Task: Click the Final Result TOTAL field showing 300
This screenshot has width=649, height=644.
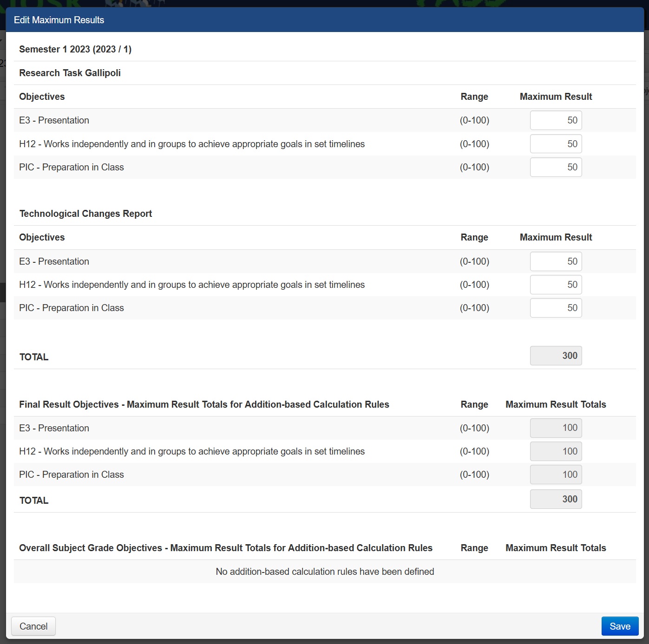Action: click(556, 499)
